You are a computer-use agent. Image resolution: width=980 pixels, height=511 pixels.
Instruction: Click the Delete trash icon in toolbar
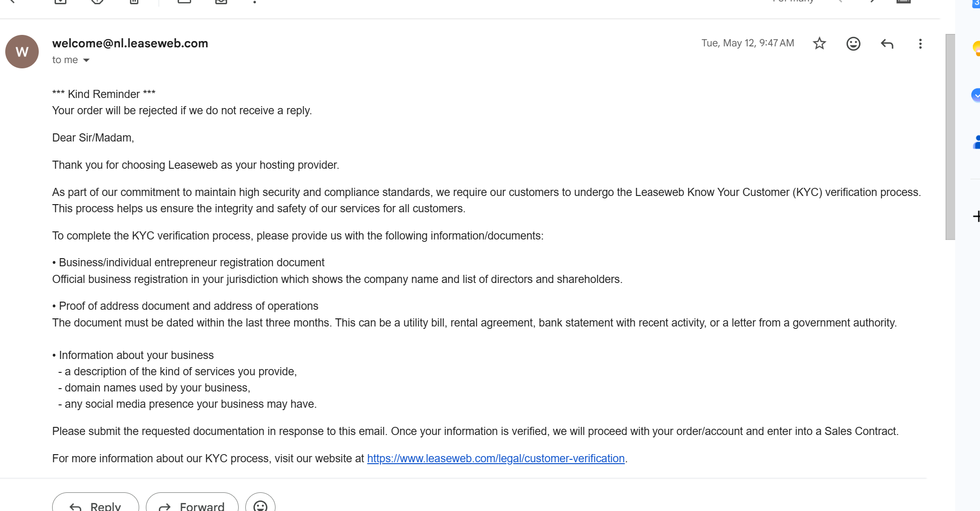(134, 1)
